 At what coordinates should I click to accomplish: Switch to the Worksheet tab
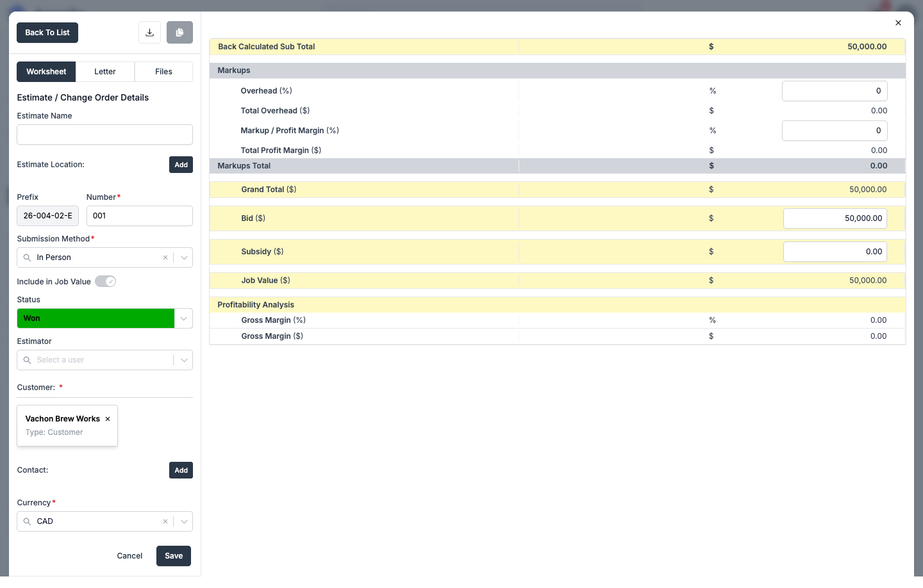tap(46, 72)
